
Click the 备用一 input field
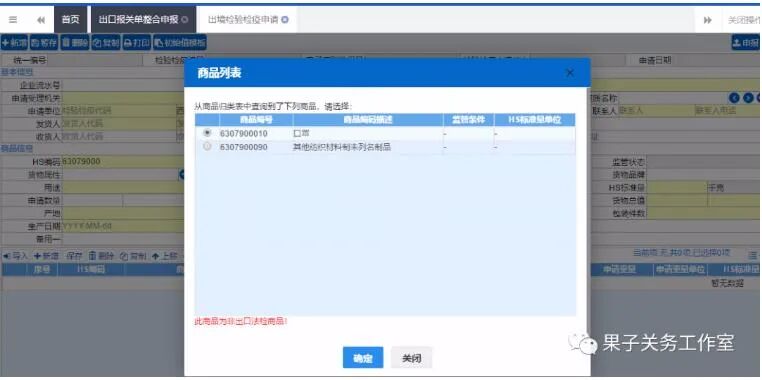tap(123, 239)
